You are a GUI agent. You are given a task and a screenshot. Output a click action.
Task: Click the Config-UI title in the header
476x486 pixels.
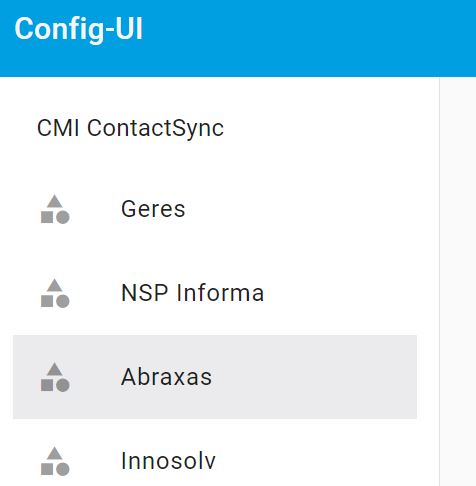(x=79, y=30)
